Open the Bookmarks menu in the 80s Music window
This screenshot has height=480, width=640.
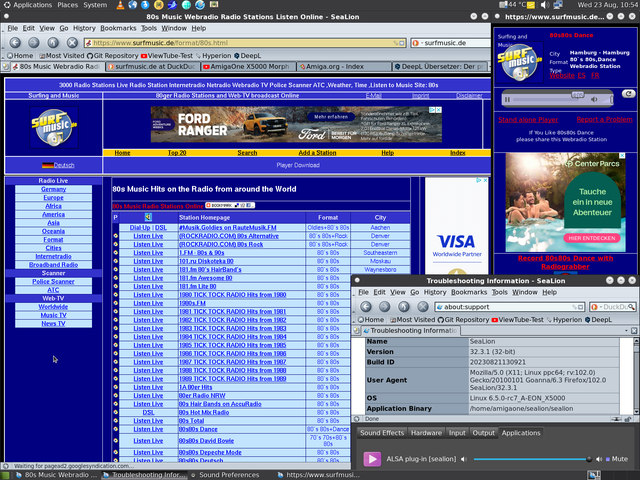pyautogui.click(x=118, y=28)
